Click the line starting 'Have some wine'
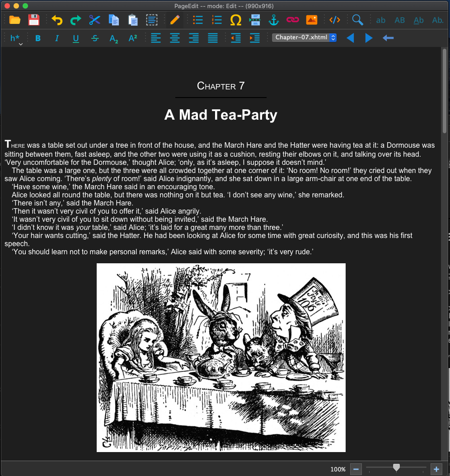Image resolution: width=450 pixels, height=476 pixels. 113,187
